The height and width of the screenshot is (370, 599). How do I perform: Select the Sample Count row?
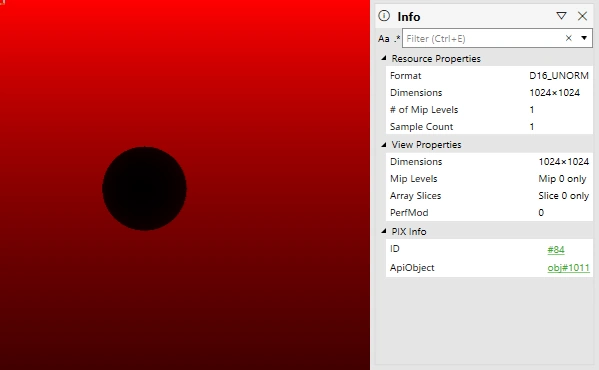point(489,126)
